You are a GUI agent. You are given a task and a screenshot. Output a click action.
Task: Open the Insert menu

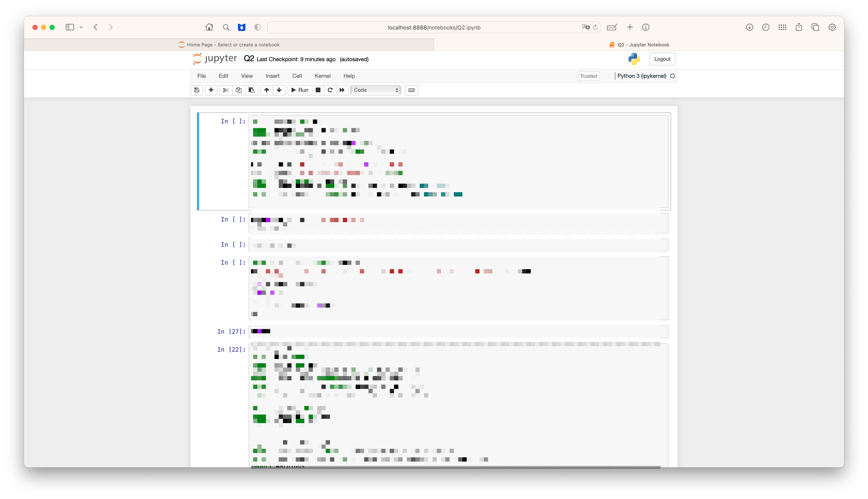[273, 76]
